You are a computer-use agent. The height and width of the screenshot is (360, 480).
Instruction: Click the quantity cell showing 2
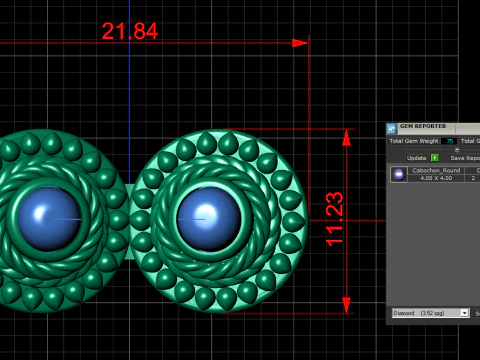(x=473, y=178)
